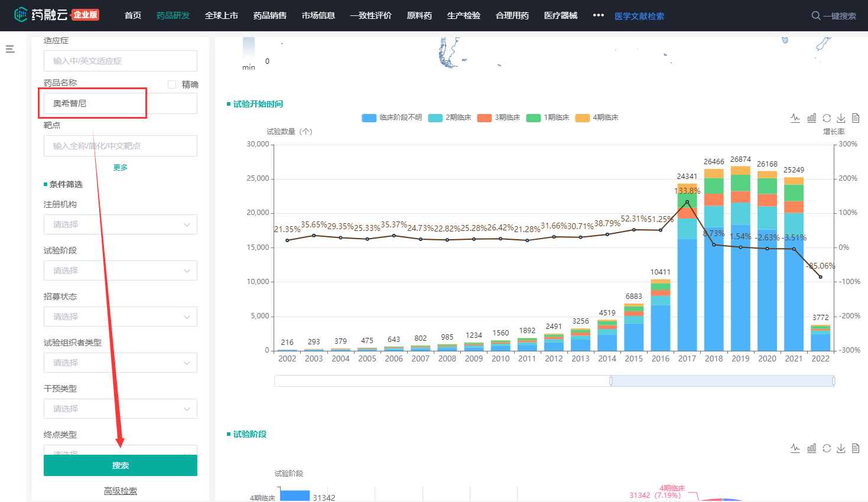Download the 试验阶段 chart as image

(841, 448)
